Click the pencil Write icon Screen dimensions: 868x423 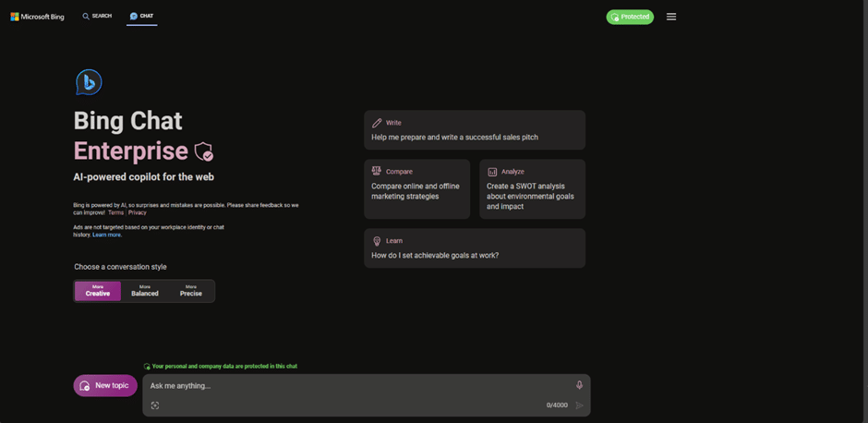(x=377, y=123)
